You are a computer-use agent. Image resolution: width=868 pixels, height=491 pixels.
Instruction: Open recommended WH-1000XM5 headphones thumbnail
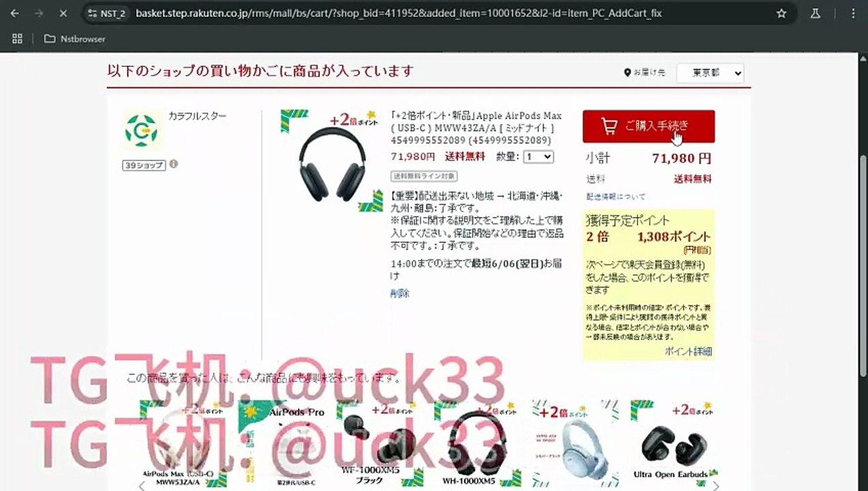click(478, 443)
